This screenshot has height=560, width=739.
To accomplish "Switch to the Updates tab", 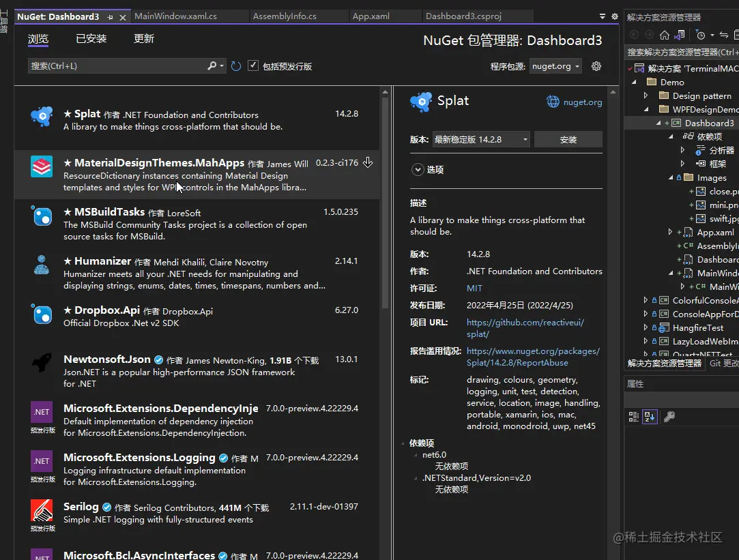I will (x=144, y=39).
